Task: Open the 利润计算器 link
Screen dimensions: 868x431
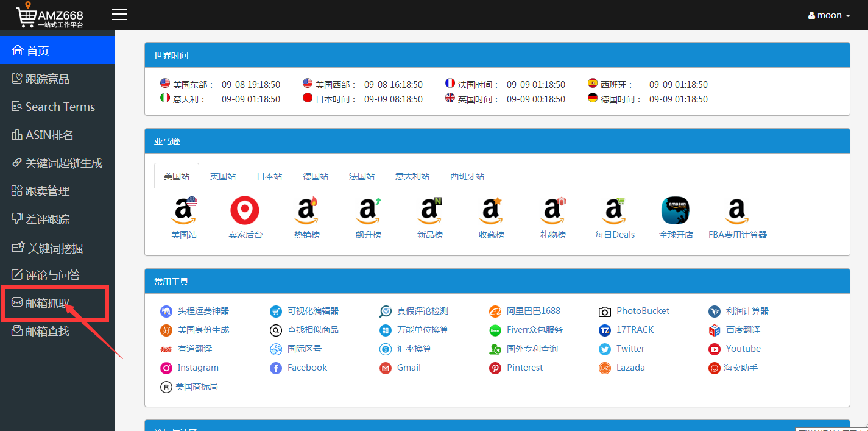Action: click(747, 311)
